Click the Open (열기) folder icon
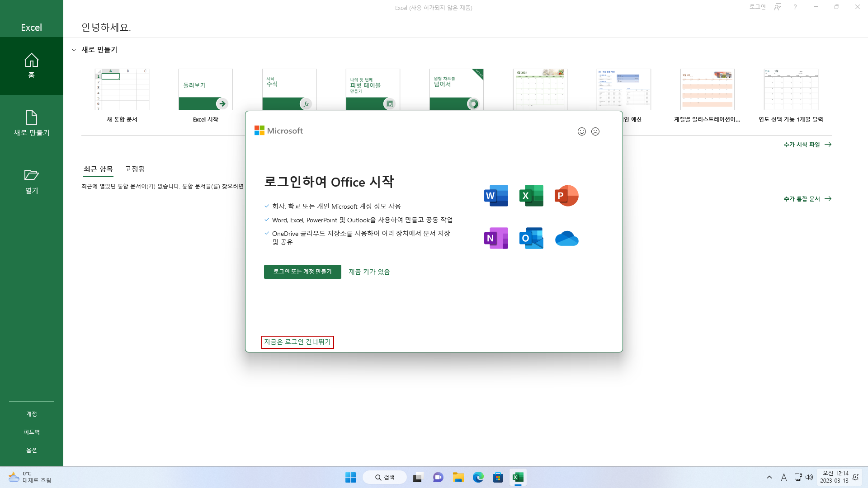The image size is (868, 488). [x=31, y=175]
